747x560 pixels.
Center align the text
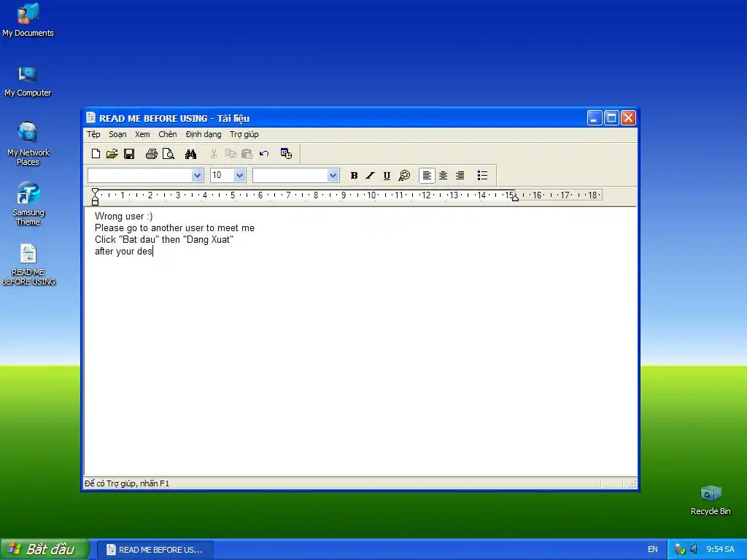(x=443, y=176)
